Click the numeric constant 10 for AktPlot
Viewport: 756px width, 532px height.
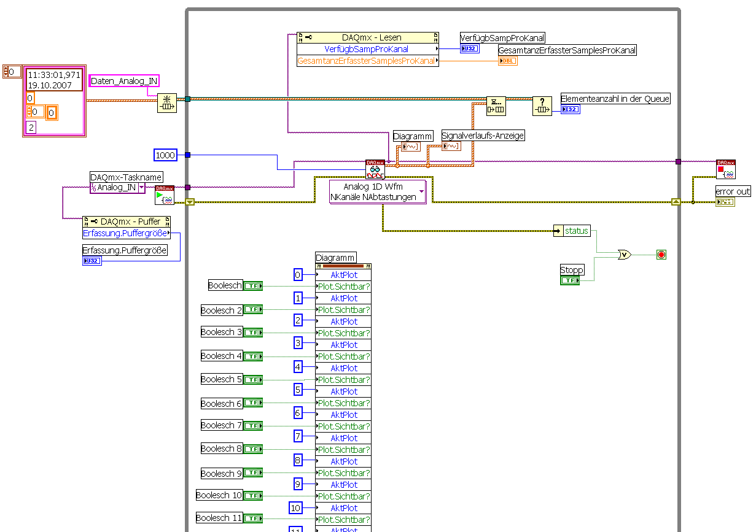click(296, 508)
